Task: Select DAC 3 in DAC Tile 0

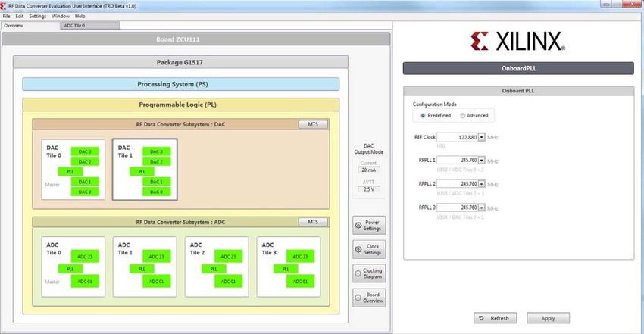Action: pyautogui.click(x=85, y=151)
